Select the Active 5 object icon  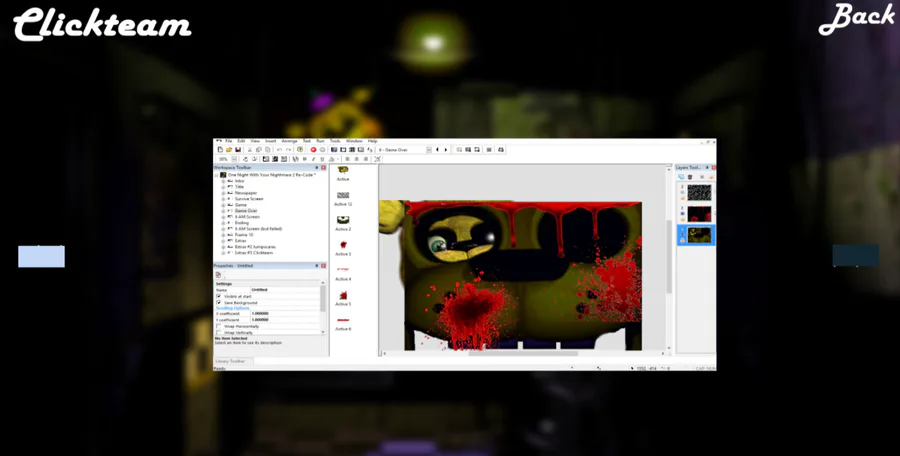click(x=343, y=295)
